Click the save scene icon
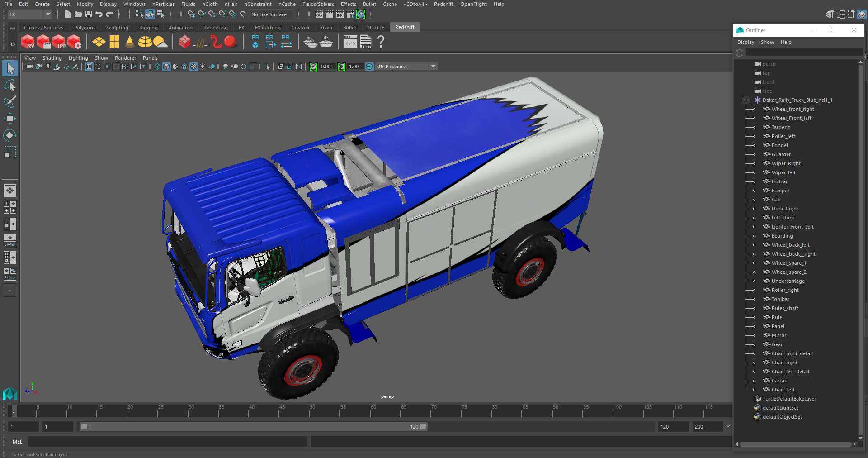The width and height of the screenshot is (868, 458). click(89, 14)
